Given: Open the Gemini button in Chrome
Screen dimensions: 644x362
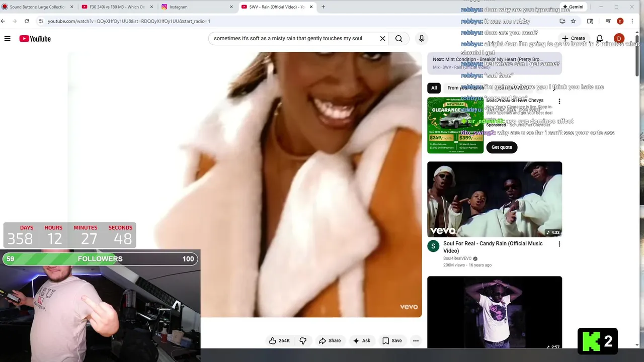Looking at the screenshot, I should point(573,7).
